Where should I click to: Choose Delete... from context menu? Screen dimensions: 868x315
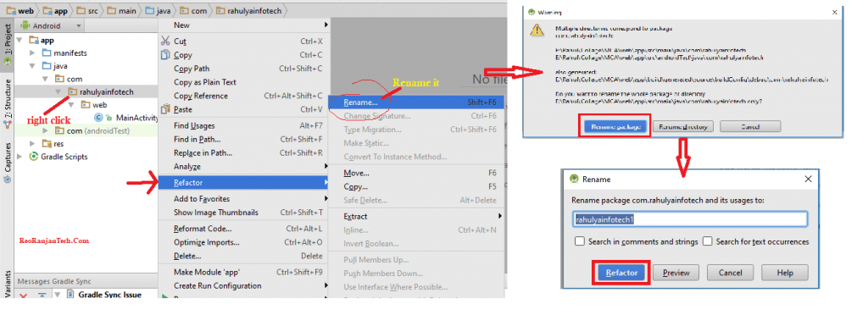tap(244, 256)
